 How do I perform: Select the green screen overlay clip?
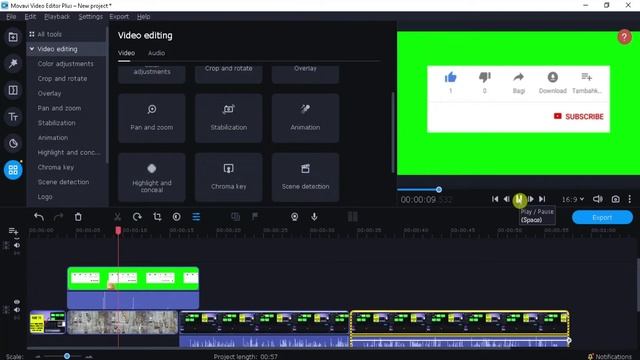133,279
